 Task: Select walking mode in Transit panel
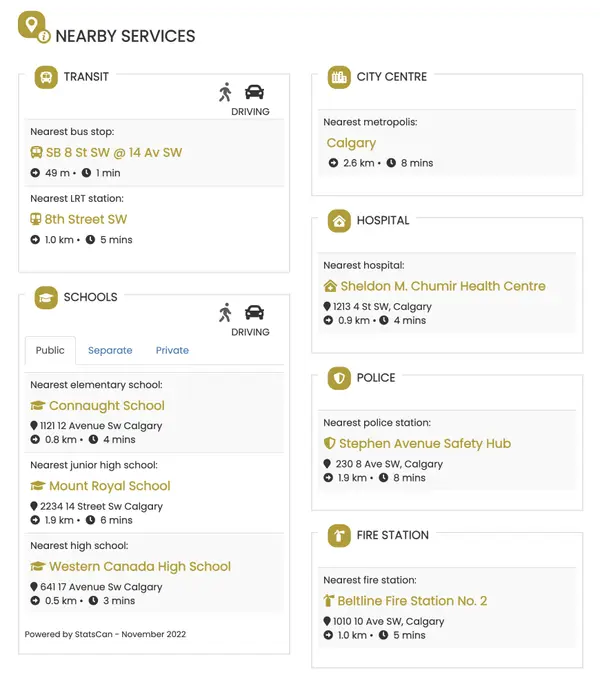pos(226,93)
